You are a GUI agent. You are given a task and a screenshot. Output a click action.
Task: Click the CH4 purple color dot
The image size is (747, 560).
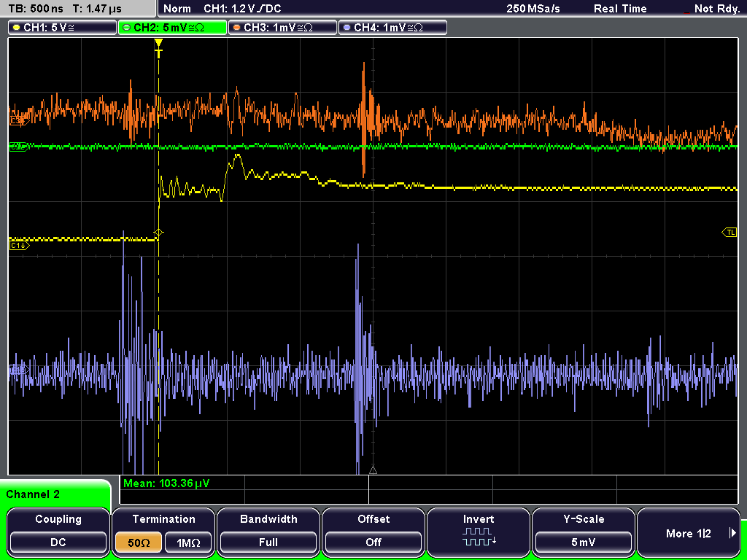(347, 28)
